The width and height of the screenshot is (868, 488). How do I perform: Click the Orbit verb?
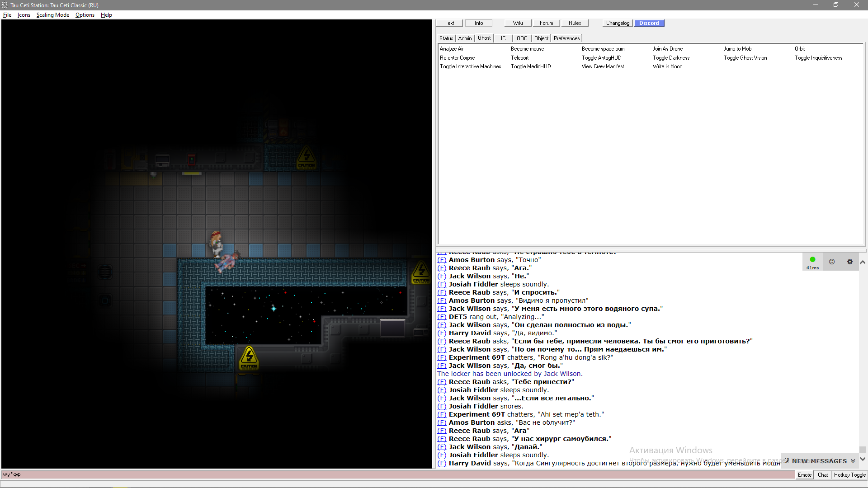800,49
